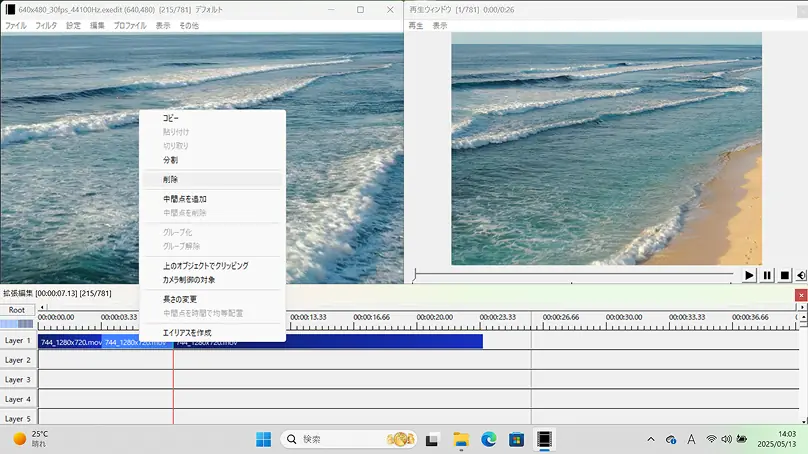Click the taskbar search box
This screenshot has height=454, width=808.
[x=348, y=440]
